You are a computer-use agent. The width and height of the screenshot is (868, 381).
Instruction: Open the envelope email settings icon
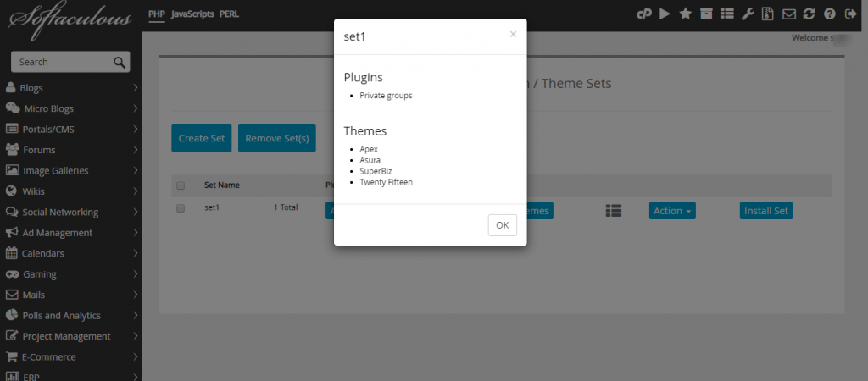789,14
